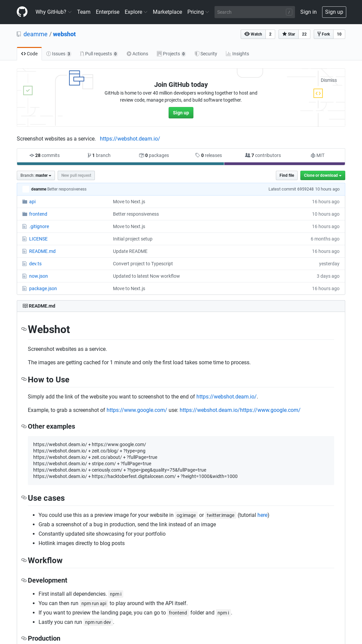Click the New pull request button

point(76,175)
